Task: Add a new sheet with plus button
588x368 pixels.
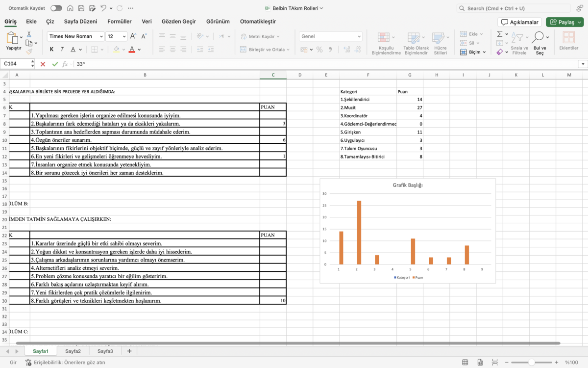Action: tap(129, 351)
